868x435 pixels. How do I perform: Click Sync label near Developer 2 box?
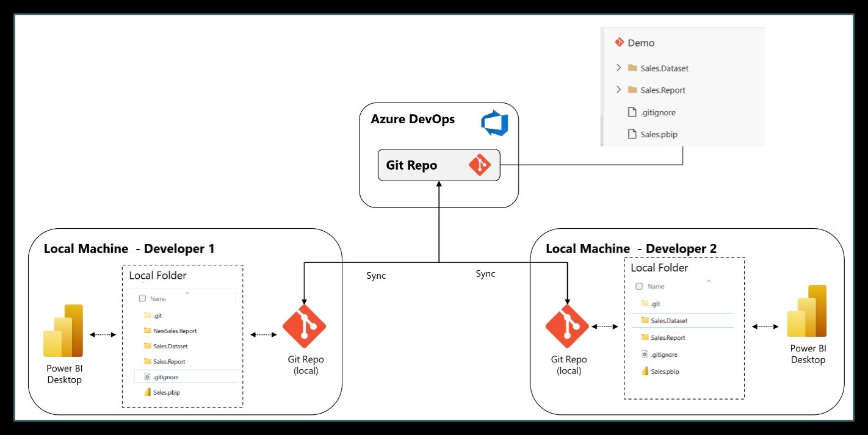pos(485,274)
